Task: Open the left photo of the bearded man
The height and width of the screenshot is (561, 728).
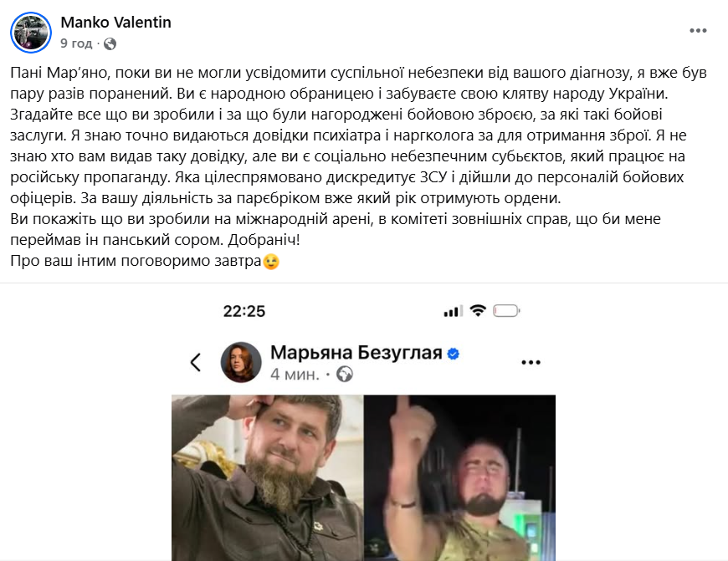Action: (268, 478)
